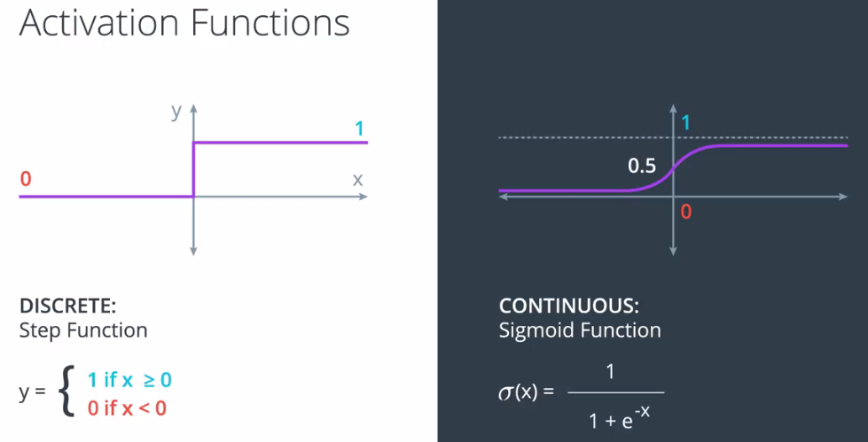Screen dimensions: 868x442
Task: Click the vertical purple step line
Action: coord(193,169)
